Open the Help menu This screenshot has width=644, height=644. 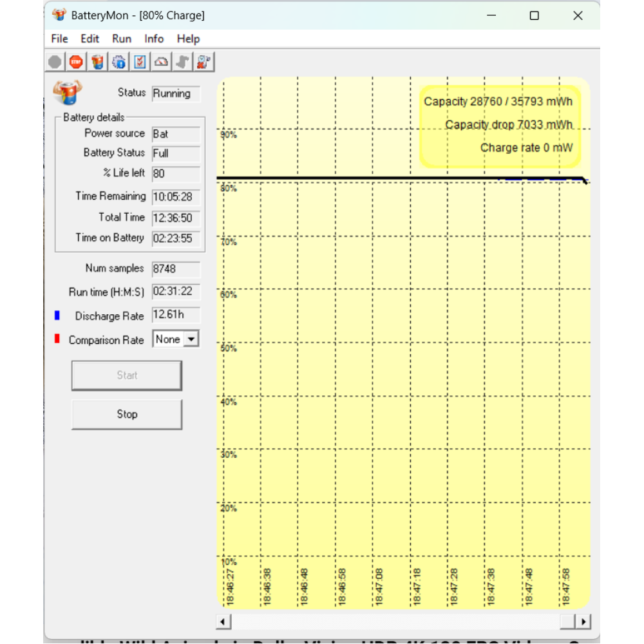pyautogui.click(x=188, y=39)
